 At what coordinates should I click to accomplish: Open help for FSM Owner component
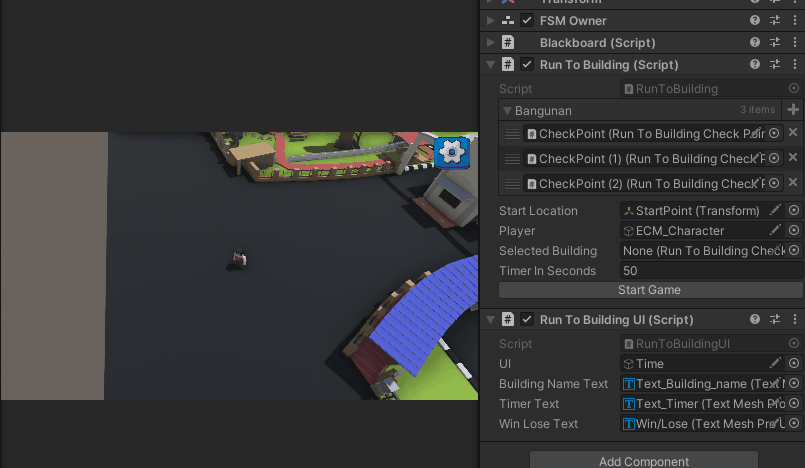(755, 20)
